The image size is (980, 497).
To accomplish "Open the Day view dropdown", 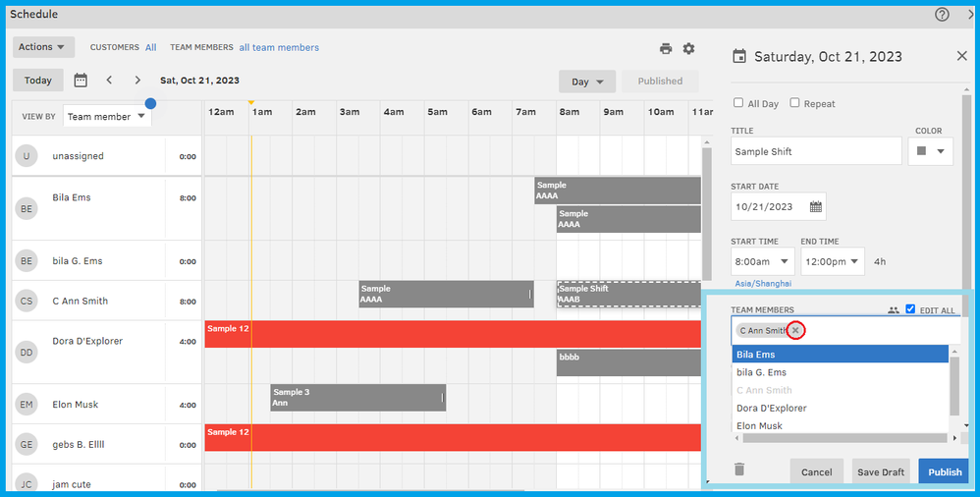I will 587,82.
